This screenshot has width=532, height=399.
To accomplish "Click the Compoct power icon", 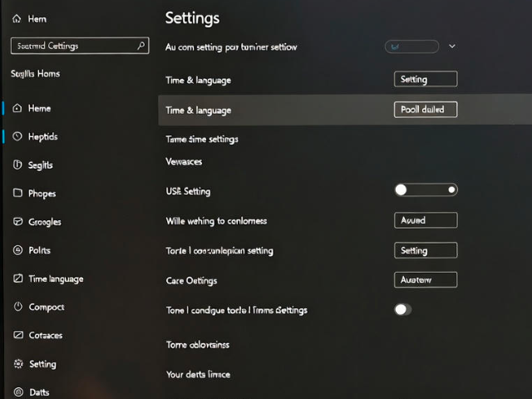I will pos(18,307).
